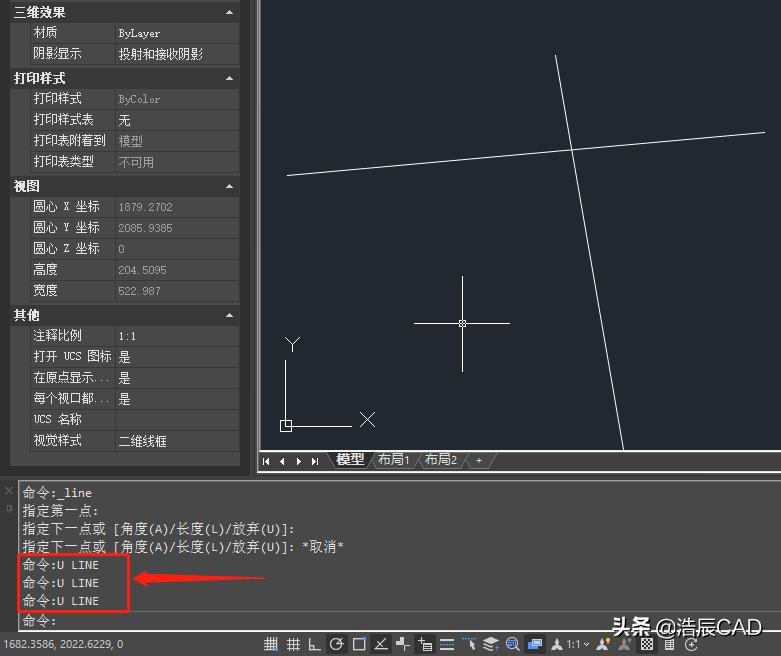Click the object snap icon
This screenshot has width=781, height=656.
click(359, 644)
